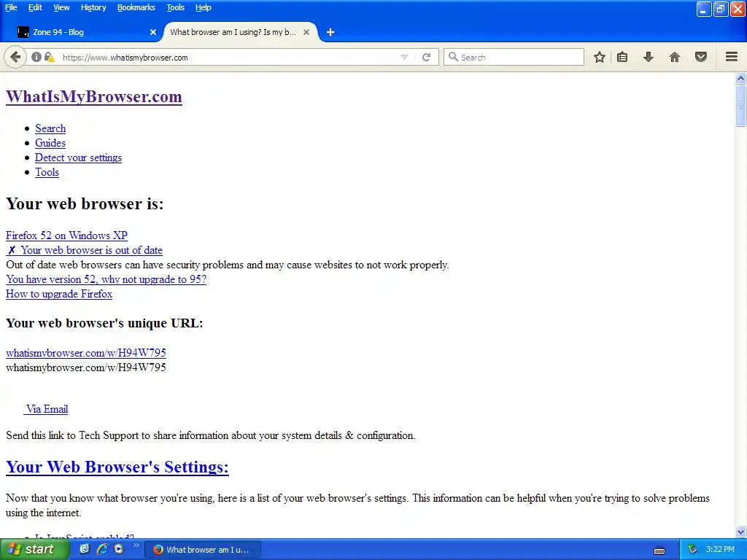This screenshot has height=560, width=747.
Task: Switch to the Zone 94 - Blog tab
Action: 86,32
